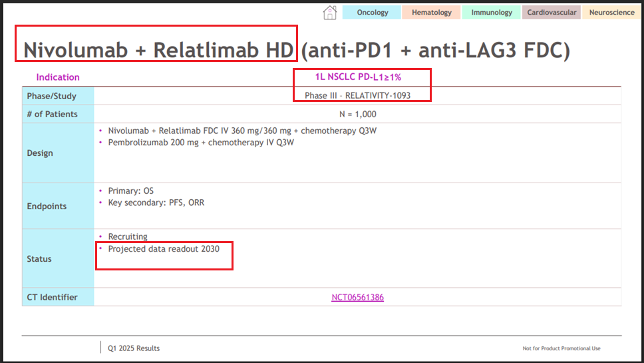Select the Immunology tab
This screenshot has height=363, width=644.
click(491, 13)
